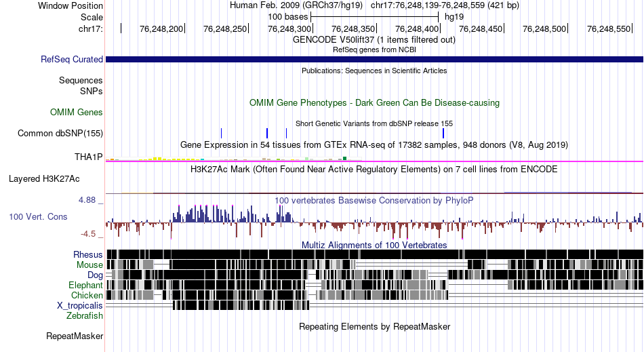Click the Multiz Alignments of 100 Vertebrates title
The height and width of the screenshot is (352, 644).
pyautogui.click(x=374, y=246)
